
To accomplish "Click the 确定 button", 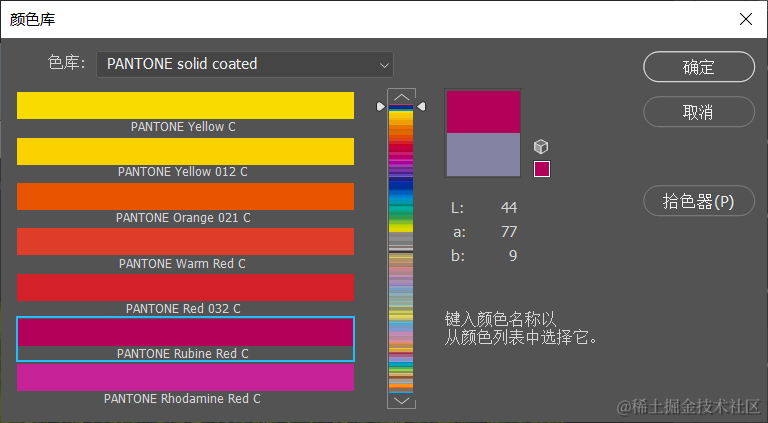I will (x=699, y=67).
